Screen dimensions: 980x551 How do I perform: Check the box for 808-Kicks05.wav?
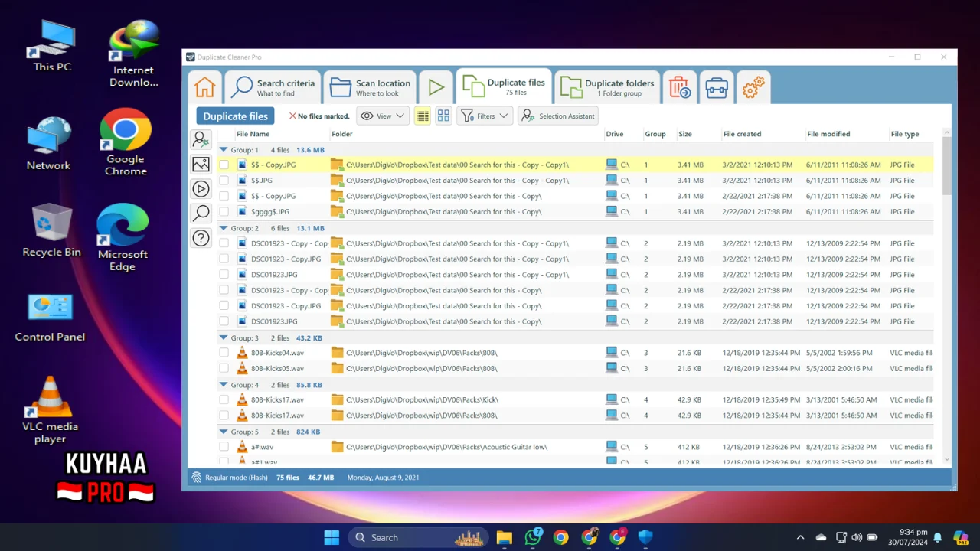point(224,369)
